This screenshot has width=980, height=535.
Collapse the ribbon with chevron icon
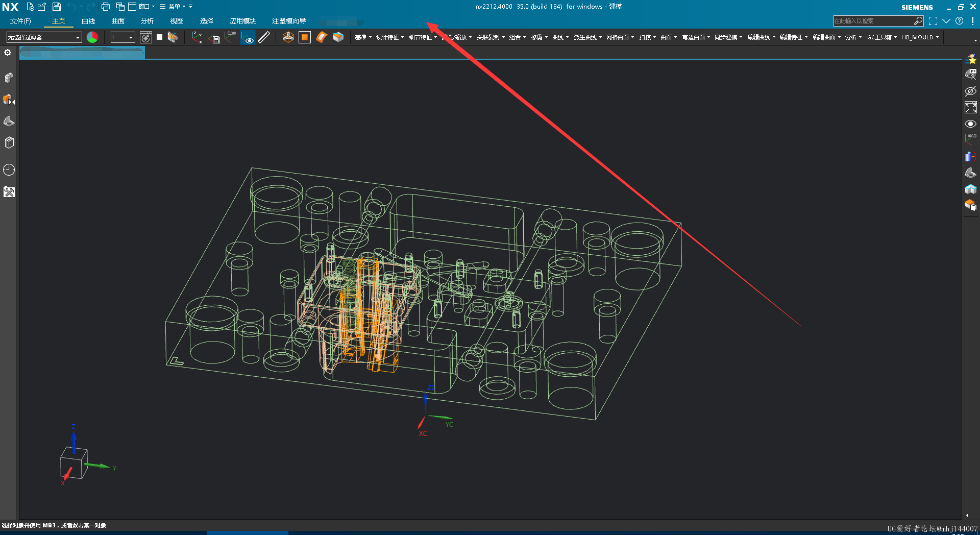coord(946,21)
